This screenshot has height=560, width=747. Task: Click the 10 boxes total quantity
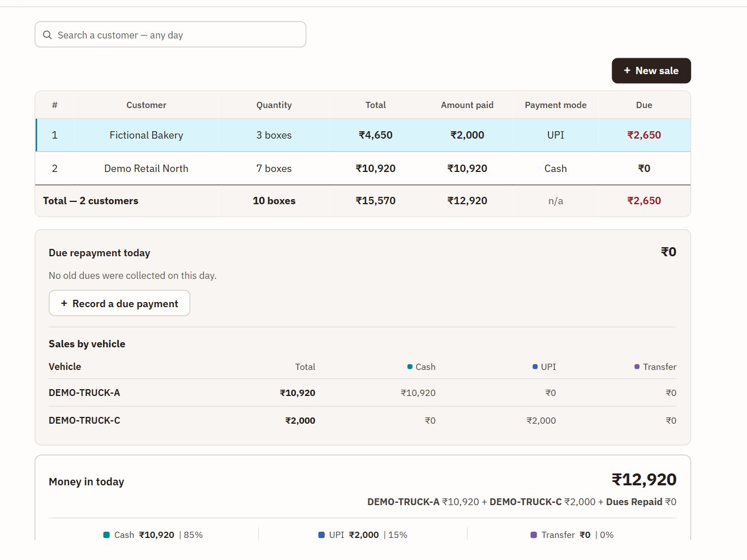(274, 201)
